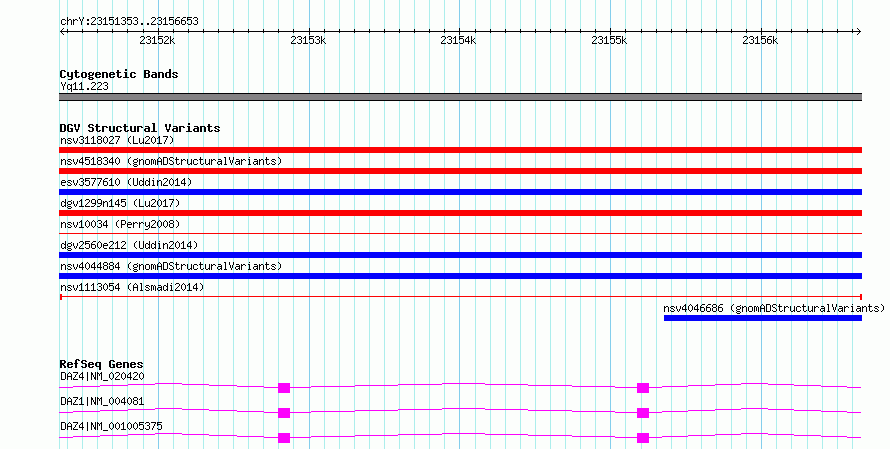Screen dimensions: 890x449
Task: Click the red bar under dgv1299n145
Action: 460,213
